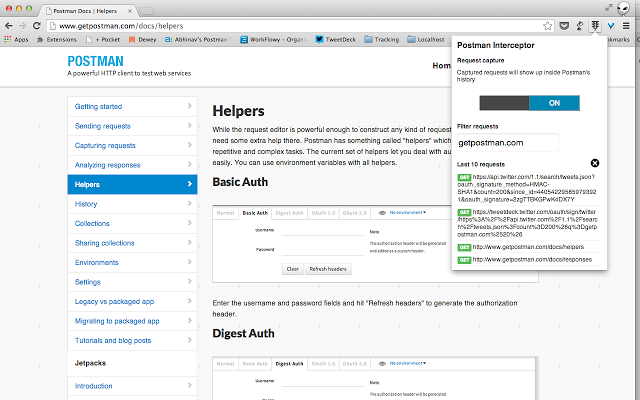Click the Digest Auth tab in first screenshot
The height and width of the screenshot is (400, 640).
click(x=289, y=213)
